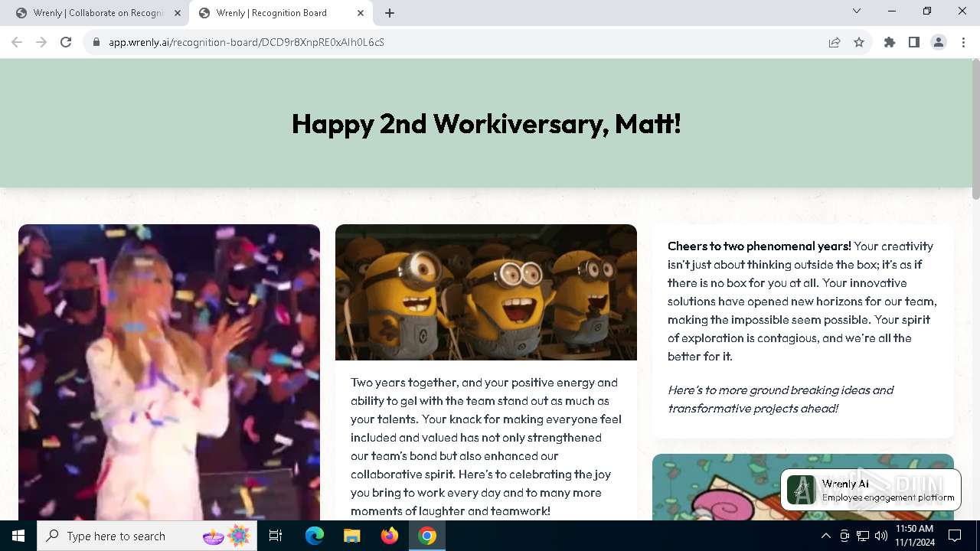Close the Recognition Board tab
The height and width of the screenshot is (551, 980).
click(361, 13)
